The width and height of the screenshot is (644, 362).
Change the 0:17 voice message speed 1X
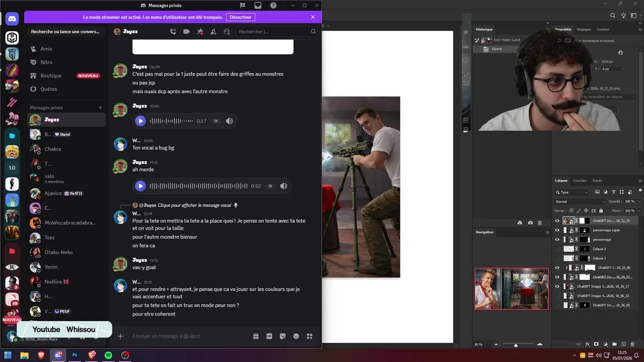(x=216, y=121)
